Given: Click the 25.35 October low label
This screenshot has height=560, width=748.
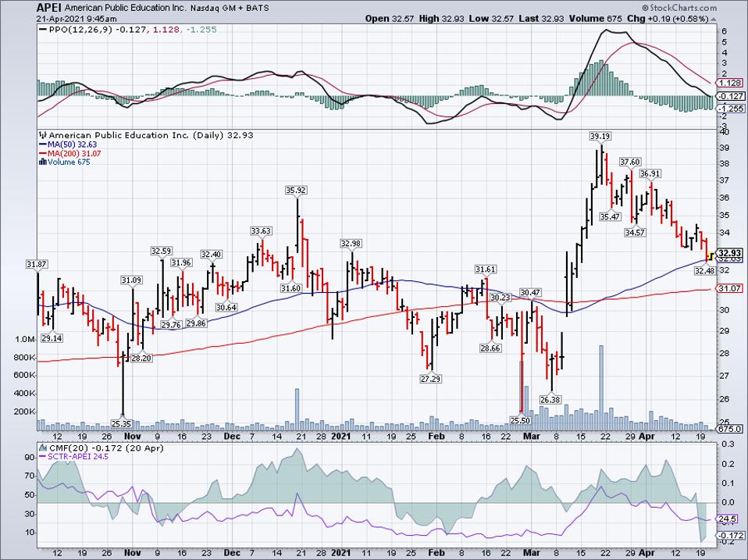Looking at the screenshot, I should (121, 423).
